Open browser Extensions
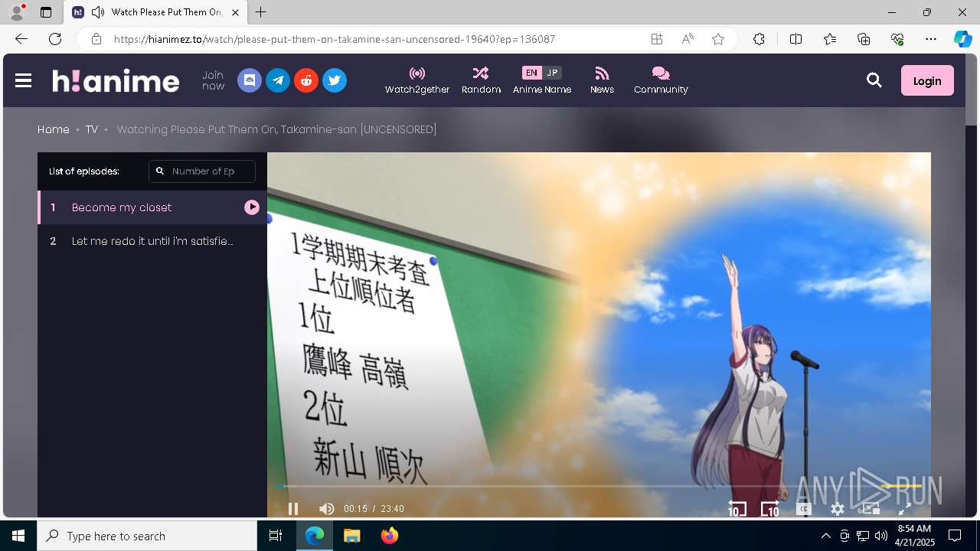 tap(759, 39)
